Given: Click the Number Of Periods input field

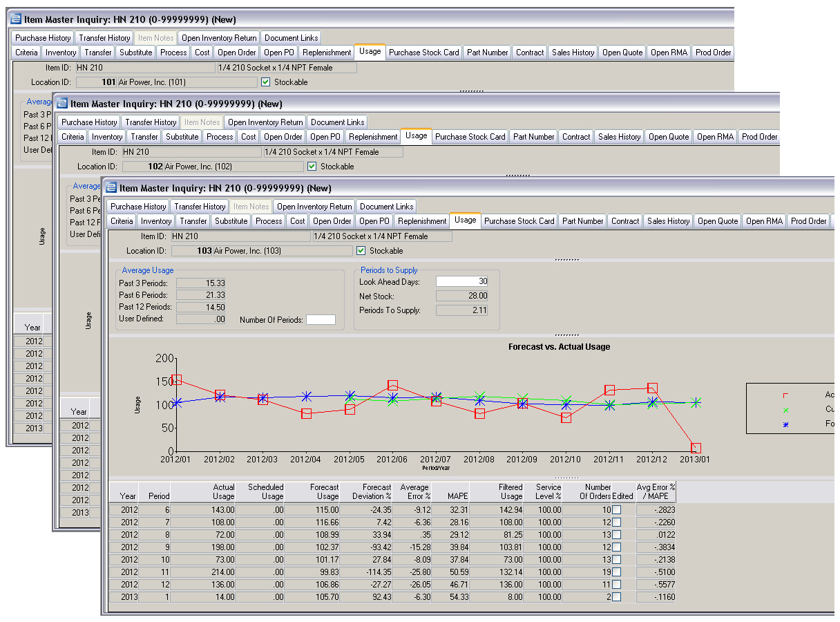Looking at the screenshot, I should point(321,319).
